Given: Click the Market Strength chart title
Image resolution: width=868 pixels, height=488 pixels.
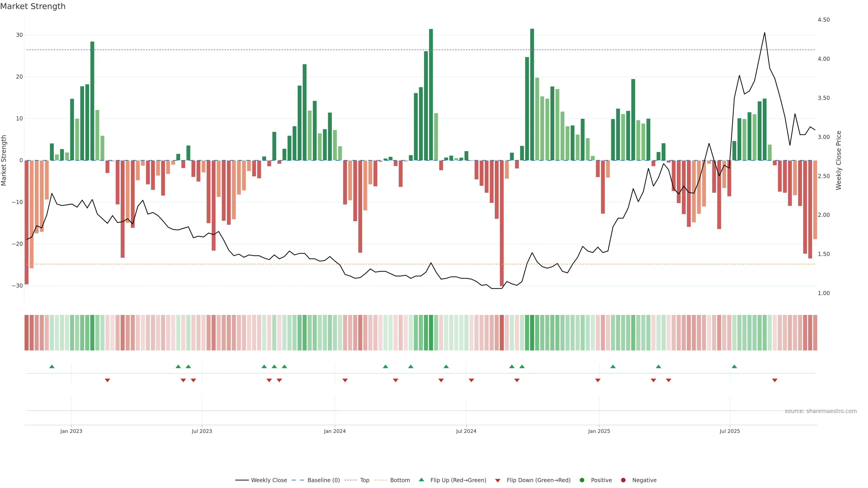Looking at the screenshot, I should 33,6.
